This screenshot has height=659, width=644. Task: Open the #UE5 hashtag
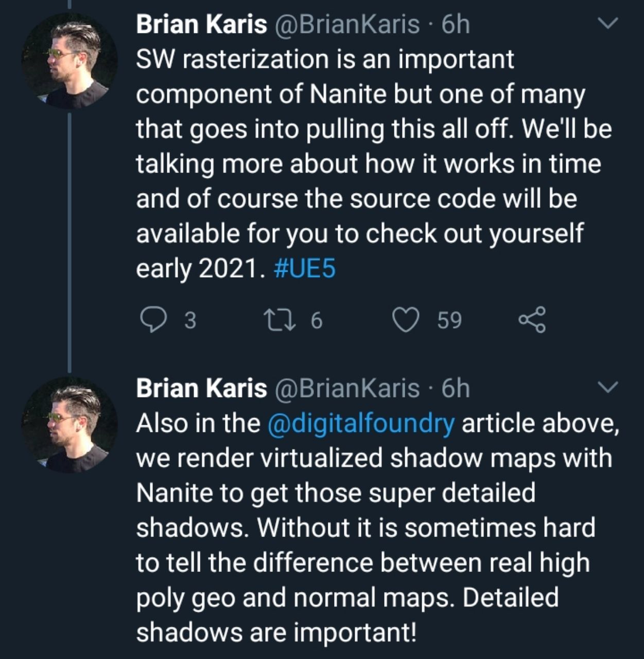click(305, 268)
